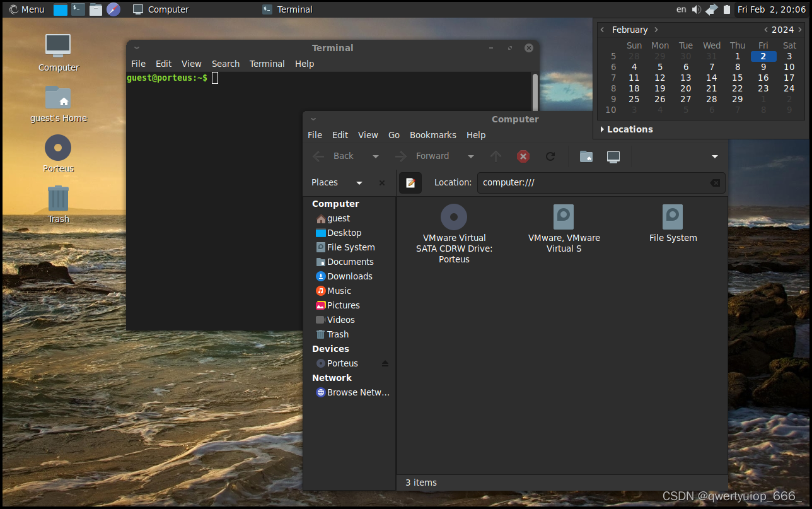Open the Downloads folder in the sidebar

click(350, 276)
